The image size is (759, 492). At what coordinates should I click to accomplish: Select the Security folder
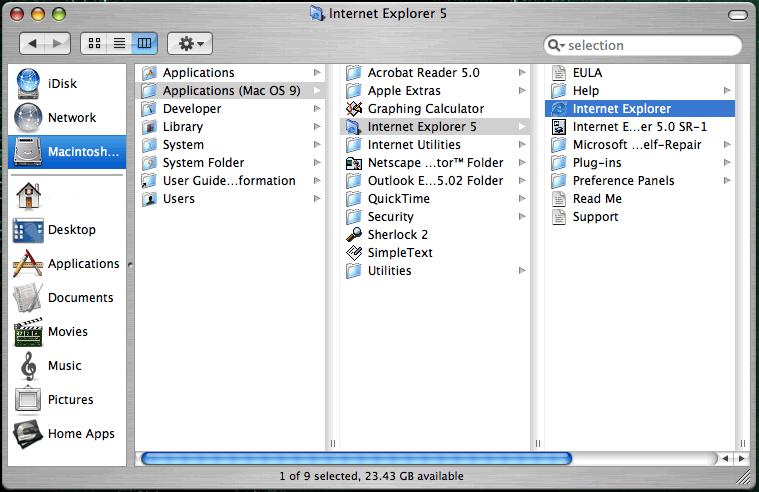click(x=435, y=216)
